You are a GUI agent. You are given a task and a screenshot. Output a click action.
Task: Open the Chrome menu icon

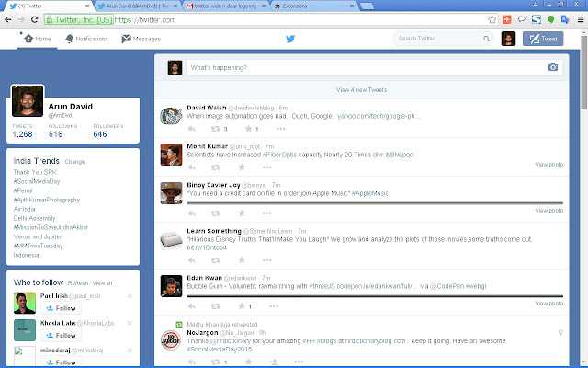coord(581,19)
